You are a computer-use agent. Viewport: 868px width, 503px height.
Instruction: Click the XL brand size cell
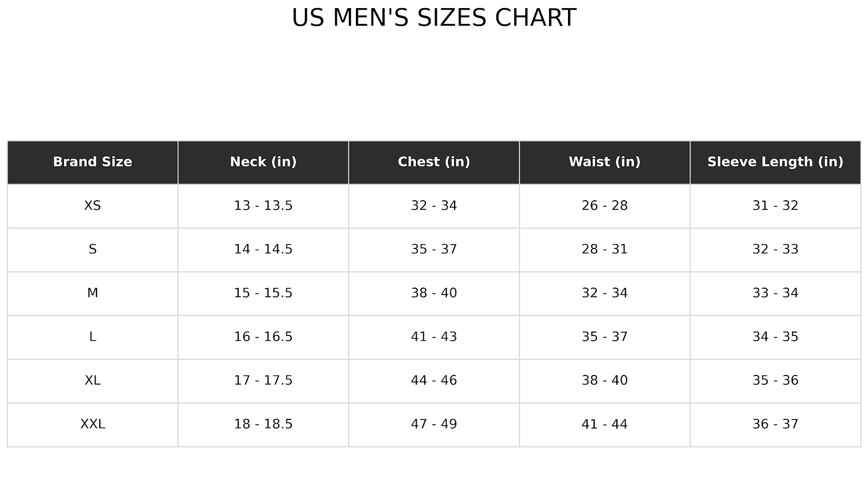pos(92,380)
